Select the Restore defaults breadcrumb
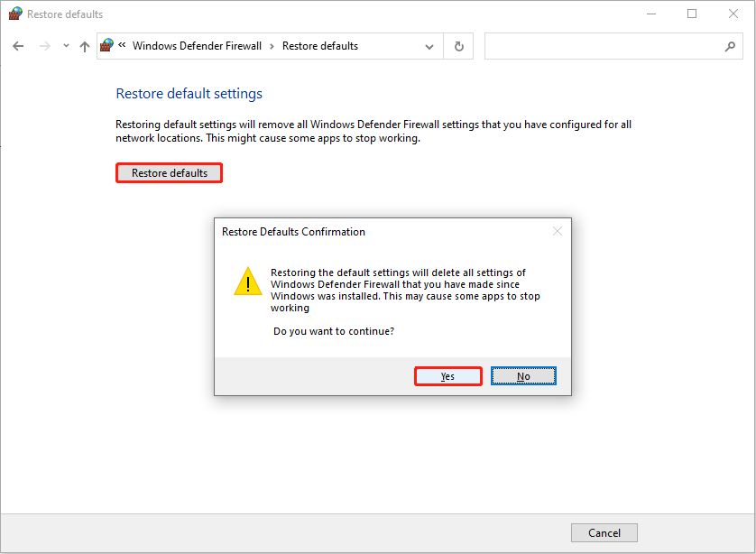756x554 pixels. click(x=320, y=46)
